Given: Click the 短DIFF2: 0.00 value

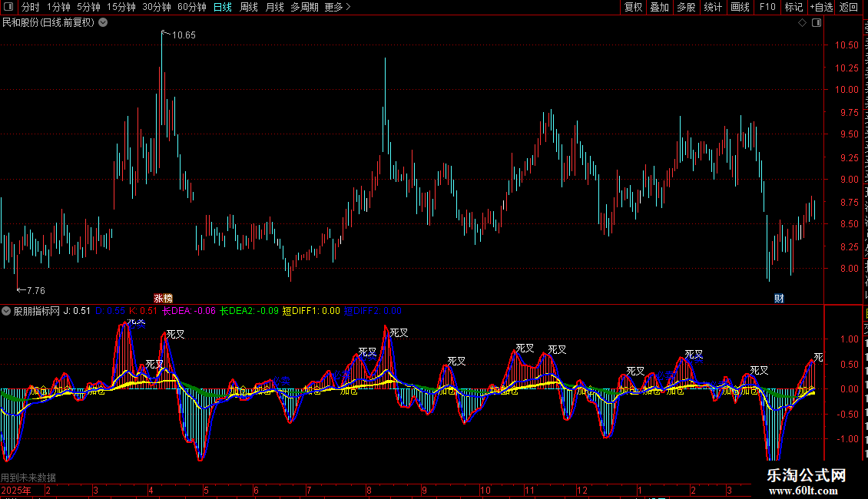Looking at the screenshot, I should (x=373, y=311).
